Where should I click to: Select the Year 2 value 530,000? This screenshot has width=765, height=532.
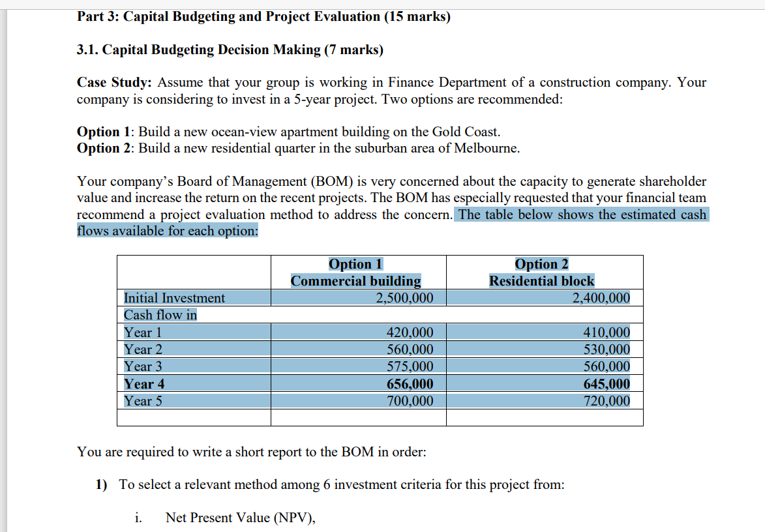[607, 349]
